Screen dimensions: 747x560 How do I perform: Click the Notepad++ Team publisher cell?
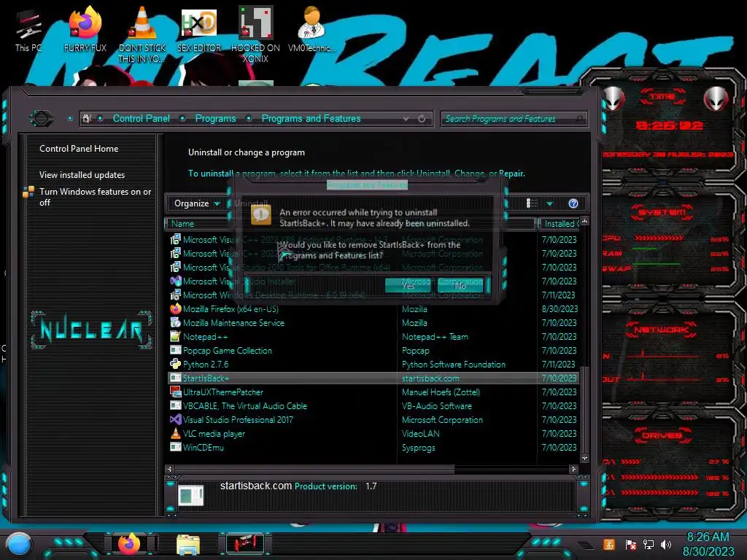tap(435, 337)
